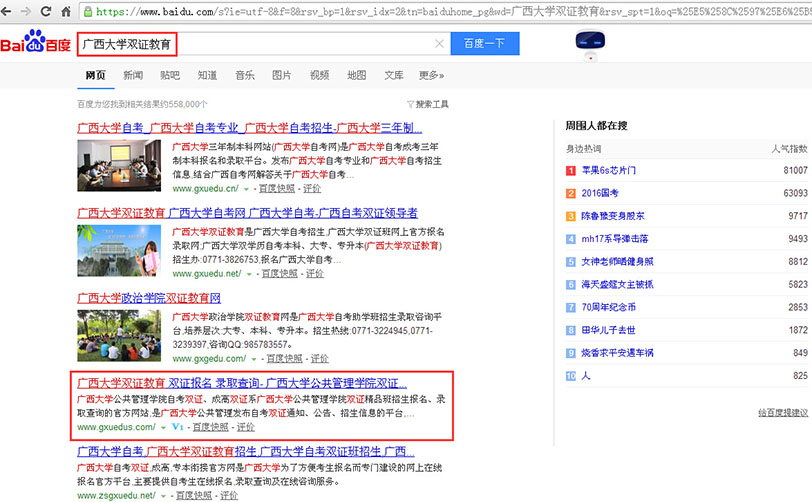Click 评价 for www.gxgedu.com result
Image resolution: width=812 pixels, height=502 pixels.
click(x=320, y=358)
